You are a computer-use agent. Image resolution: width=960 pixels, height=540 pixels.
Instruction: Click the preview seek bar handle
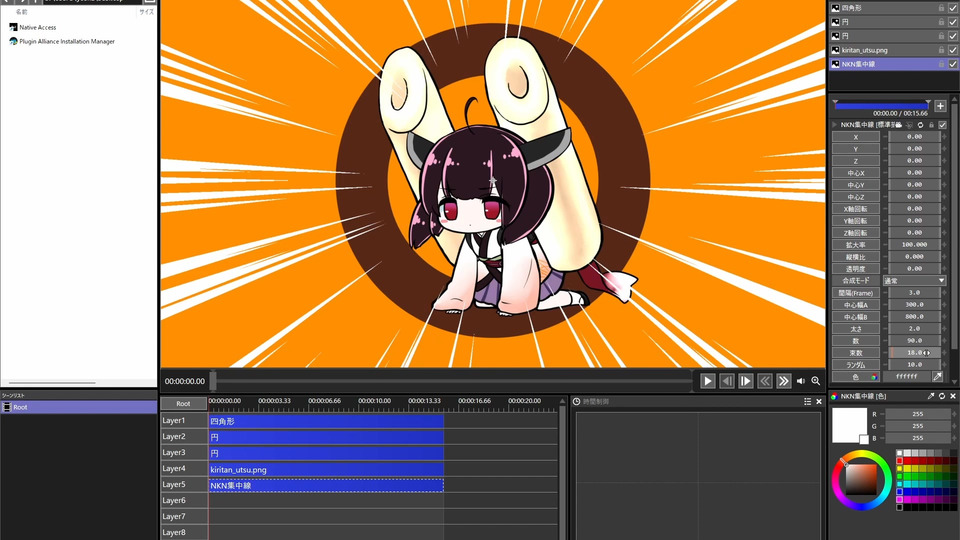pyautogui.click(x=213, y=381)
